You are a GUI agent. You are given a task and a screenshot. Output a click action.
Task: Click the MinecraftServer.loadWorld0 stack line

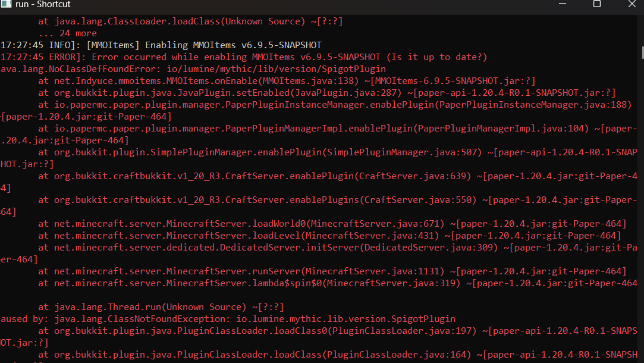click(332, 224)
